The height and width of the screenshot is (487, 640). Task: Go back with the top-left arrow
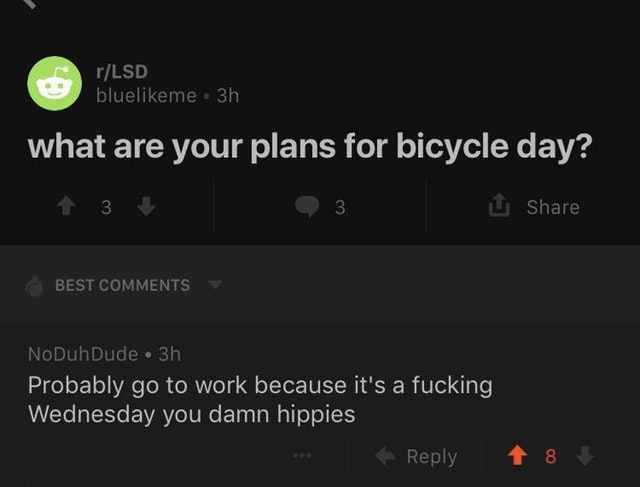tap(29, 3)
